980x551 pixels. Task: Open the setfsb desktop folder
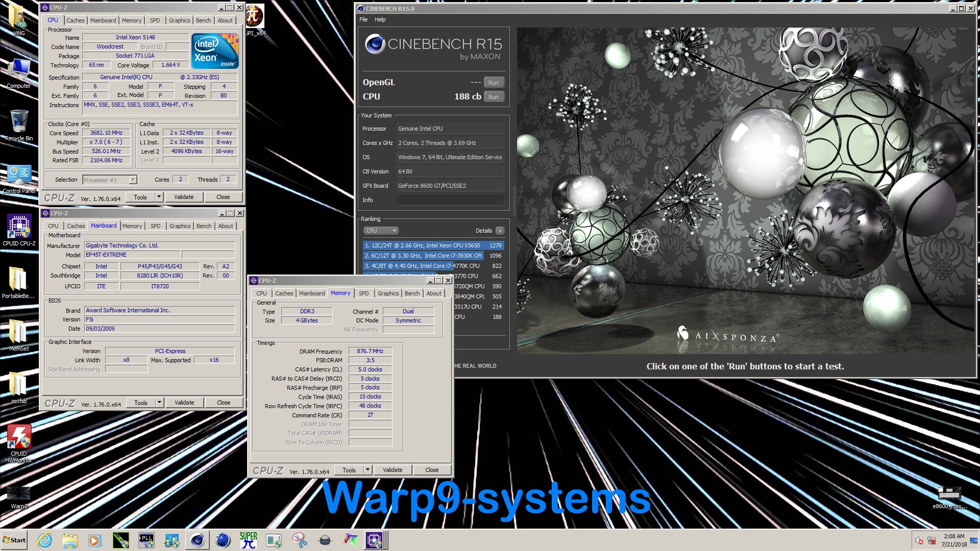point(18,388)
